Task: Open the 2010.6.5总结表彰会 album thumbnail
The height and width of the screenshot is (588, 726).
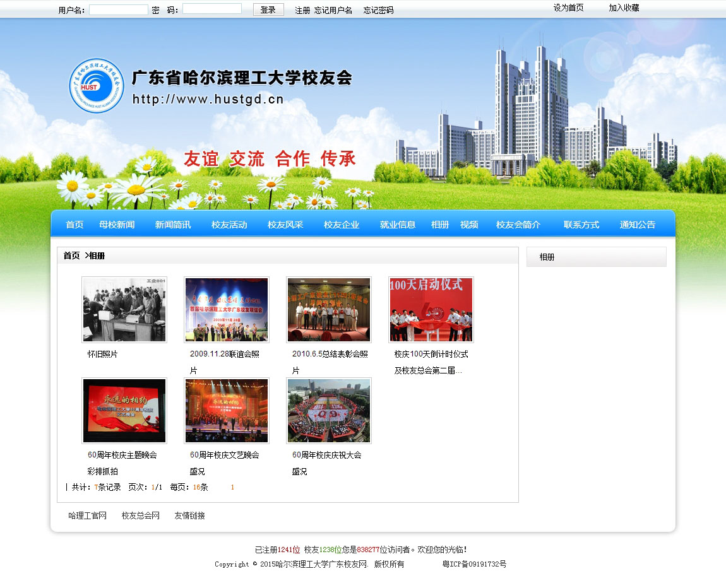Action: pos(329,310)
